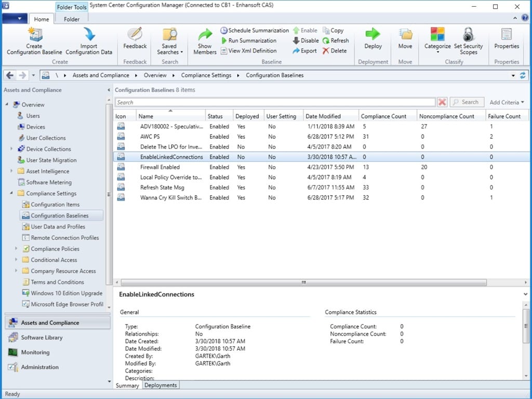
Task: Open the Deployments tab in details pane
Action: point(161,385)
